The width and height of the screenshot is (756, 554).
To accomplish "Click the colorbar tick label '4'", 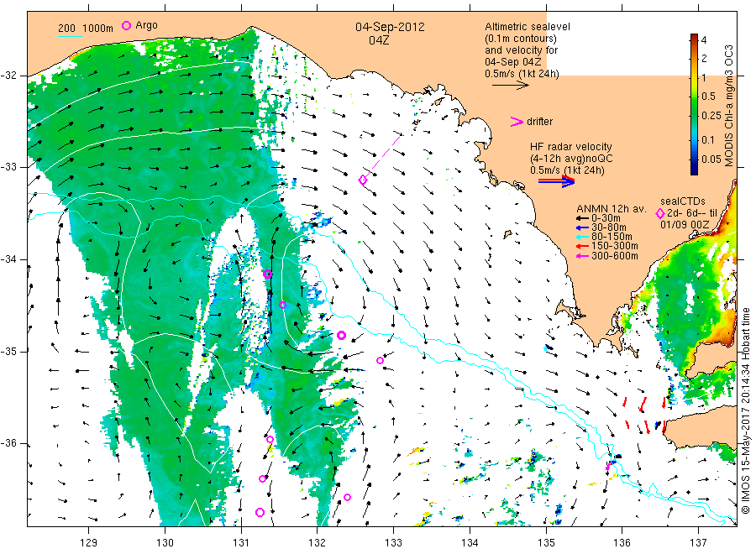I will tap(703, 40).
